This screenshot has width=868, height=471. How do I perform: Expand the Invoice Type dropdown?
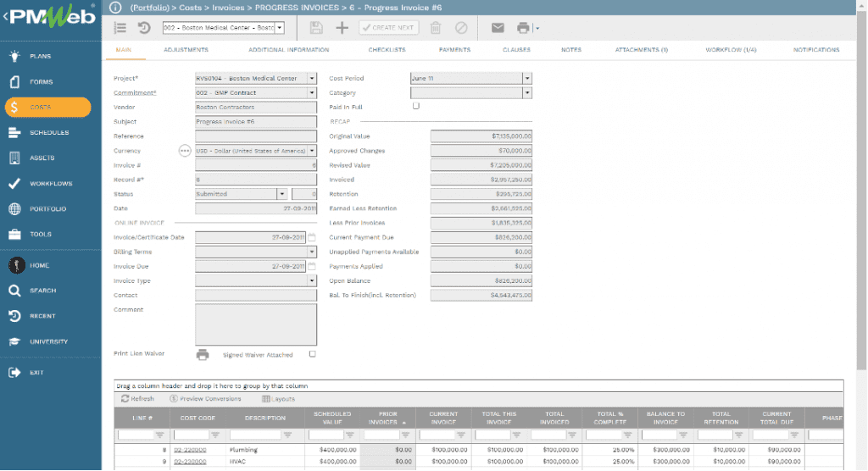[312, 280]
